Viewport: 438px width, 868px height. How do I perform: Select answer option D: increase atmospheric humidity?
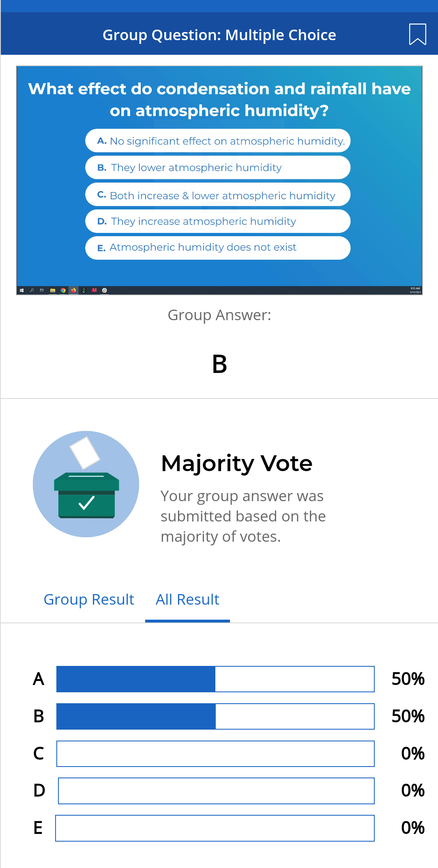[217, 221]
